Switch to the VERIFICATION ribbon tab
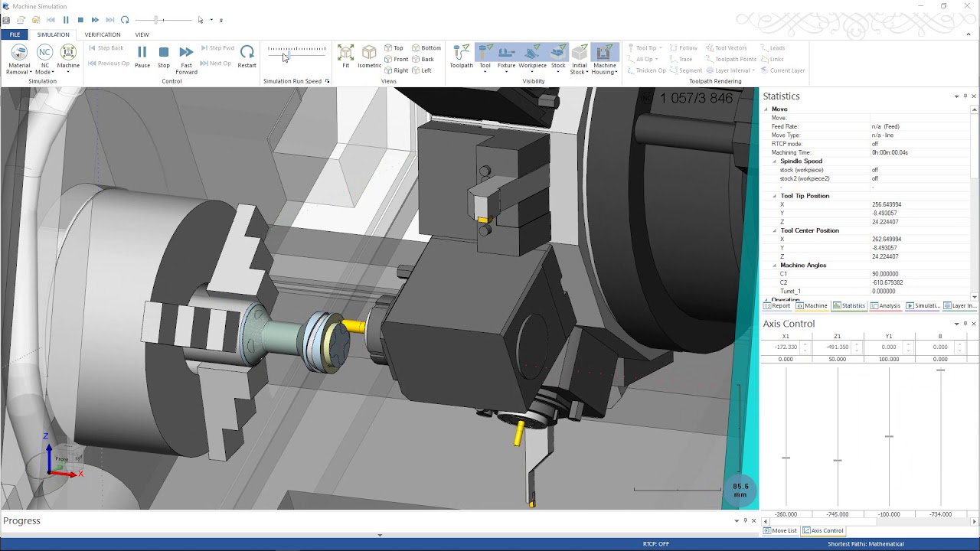980x551 pixels. (103, 34)
